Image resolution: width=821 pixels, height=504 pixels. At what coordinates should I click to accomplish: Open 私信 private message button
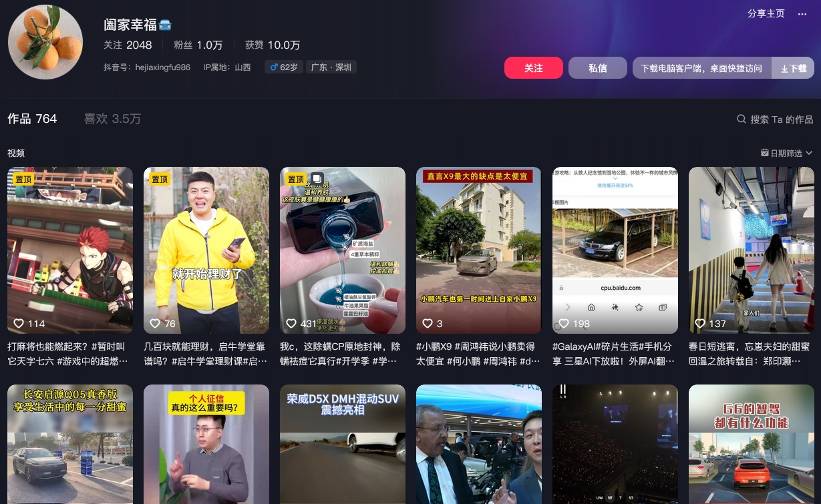[597, 68]
